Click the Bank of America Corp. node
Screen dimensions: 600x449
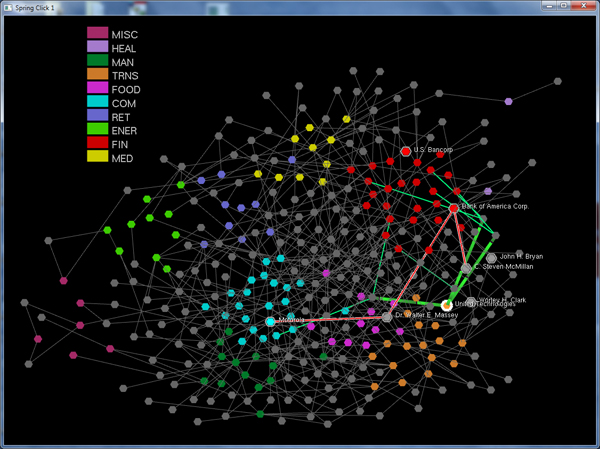(454, 208)
